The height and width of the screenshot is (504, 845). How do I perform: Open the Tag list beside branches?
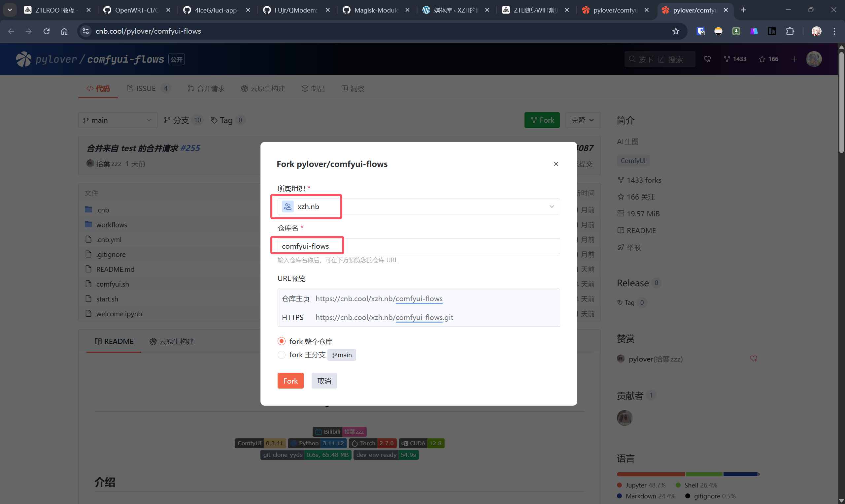click(228, 120)
